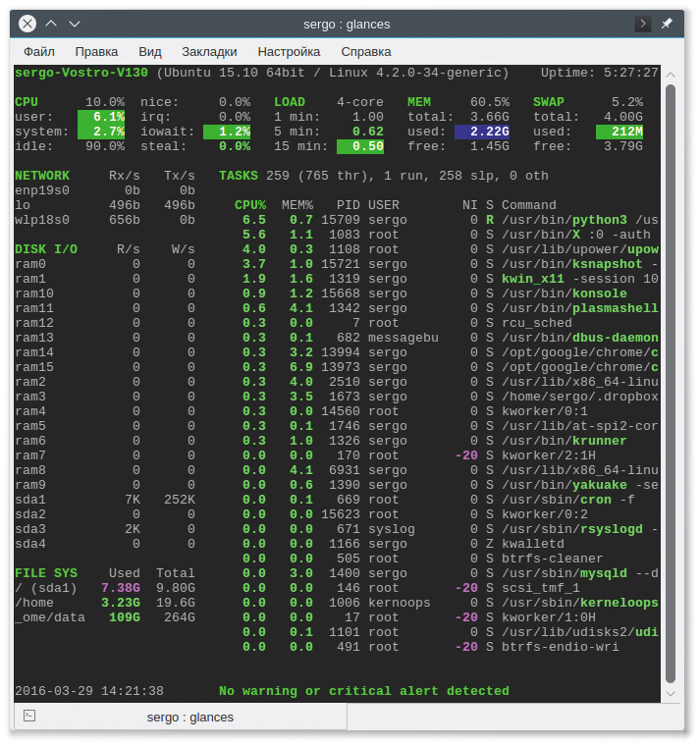
Task: Open the Настройка menu
Action: pyautogui.click(x=289, y=51)
